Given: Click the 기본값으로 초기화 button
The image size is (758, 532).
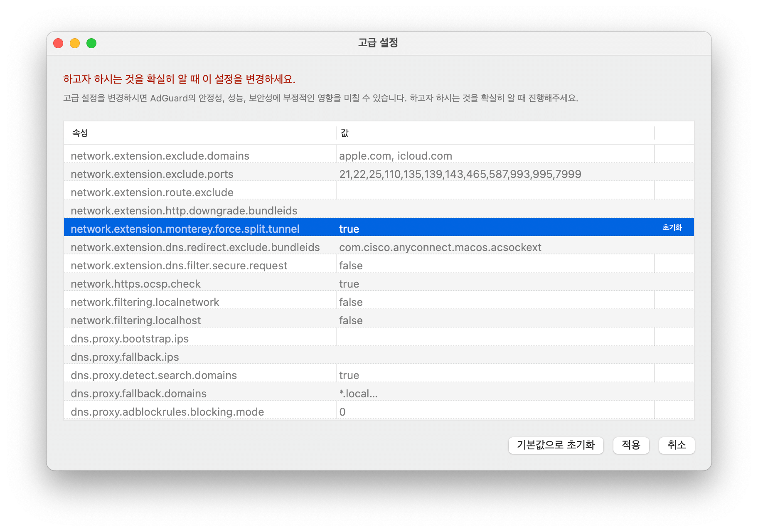Looking at the screenshot, I should pos(556,445).
